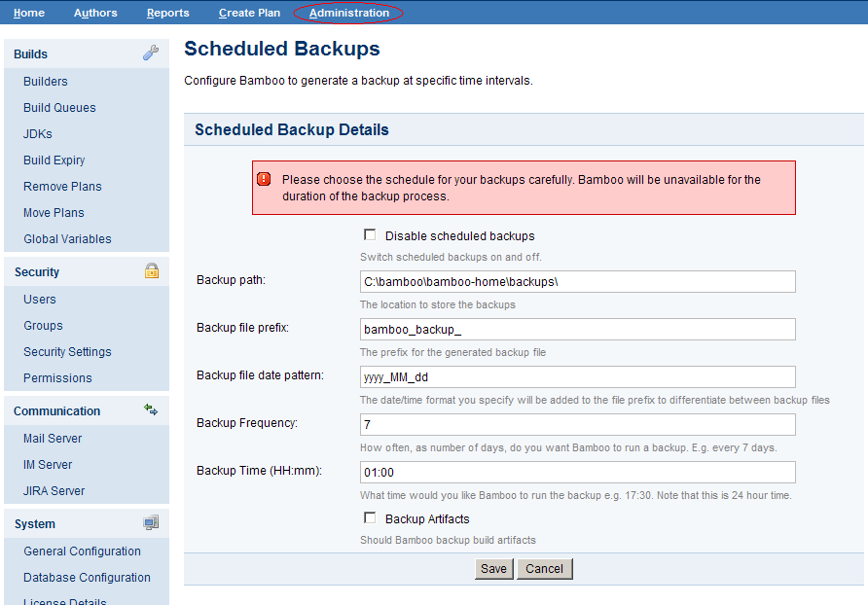Tick the Disable scheduled backups checkbox

[x=370, y=234]
